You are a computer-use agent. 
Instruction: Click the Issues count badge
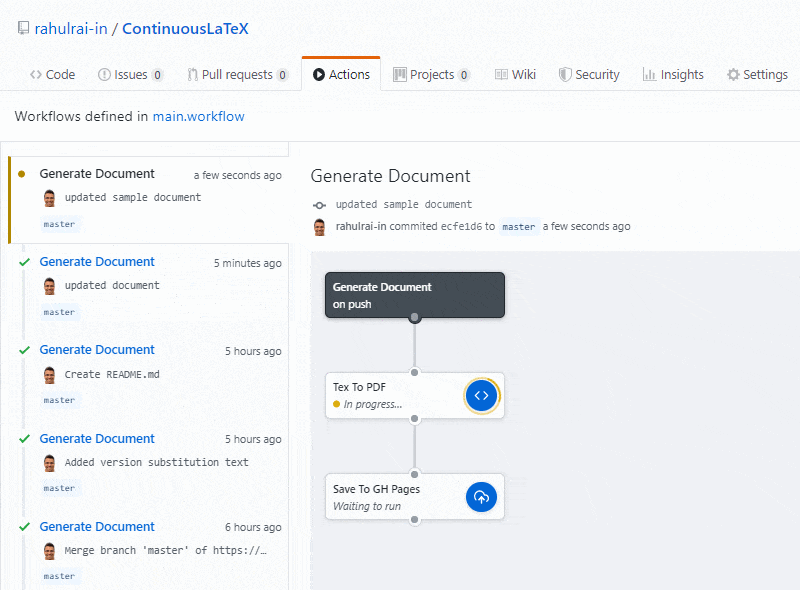(158, 75)
